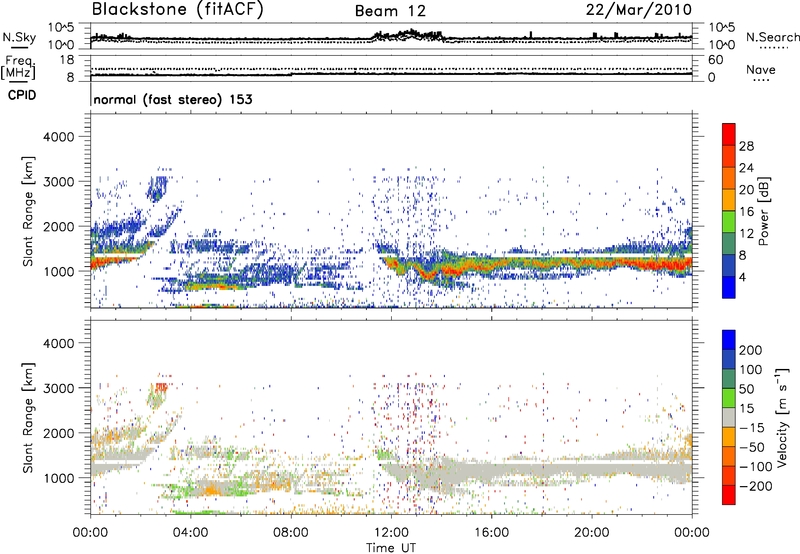Click the Velocity [m s-1] colorbar title
800x554 pixels.
pyautogui.click(x=782, y=417)
